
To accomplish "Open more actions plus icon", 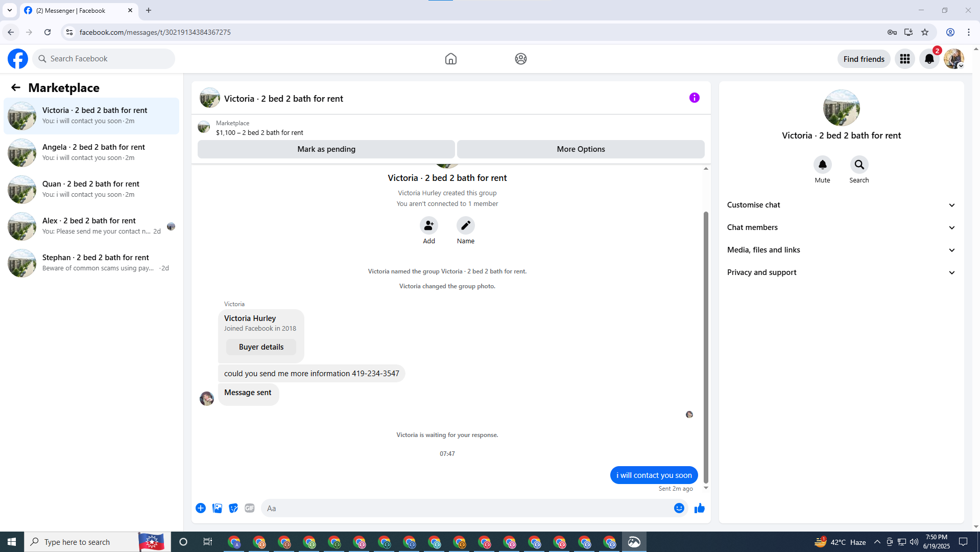I will pyautogui.click(x=201, y=508).
